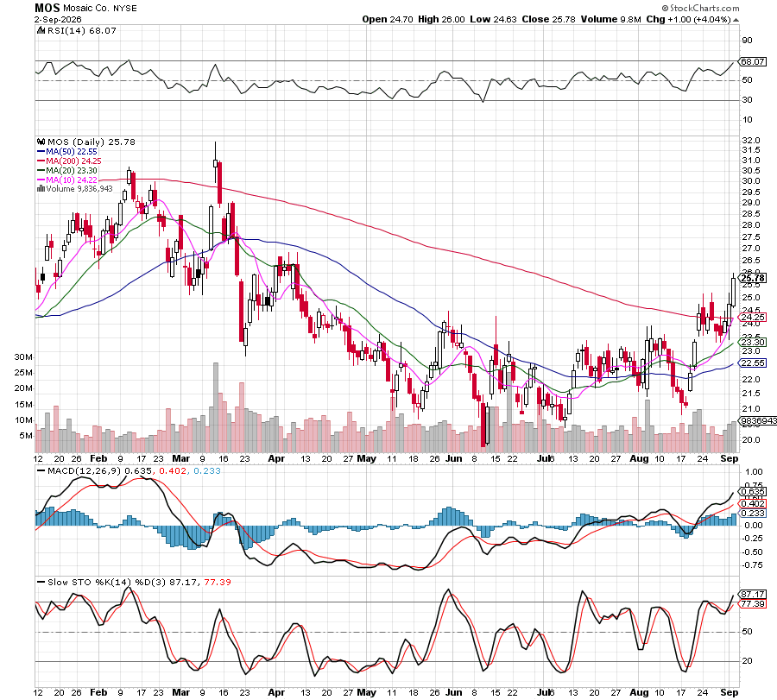Click the 28.0 label on the price axis
The height and width of the screenshot is (700, 777).
coord(751,225)
